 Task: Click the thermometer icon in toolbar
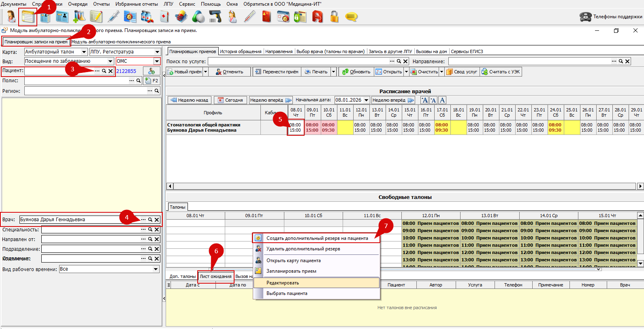click(249, 17)
